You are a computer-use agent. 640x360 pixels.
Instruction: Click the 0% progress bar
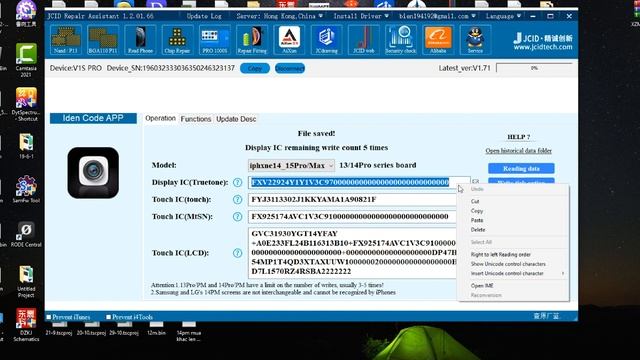pyautogui.click(x=534, y=68)
